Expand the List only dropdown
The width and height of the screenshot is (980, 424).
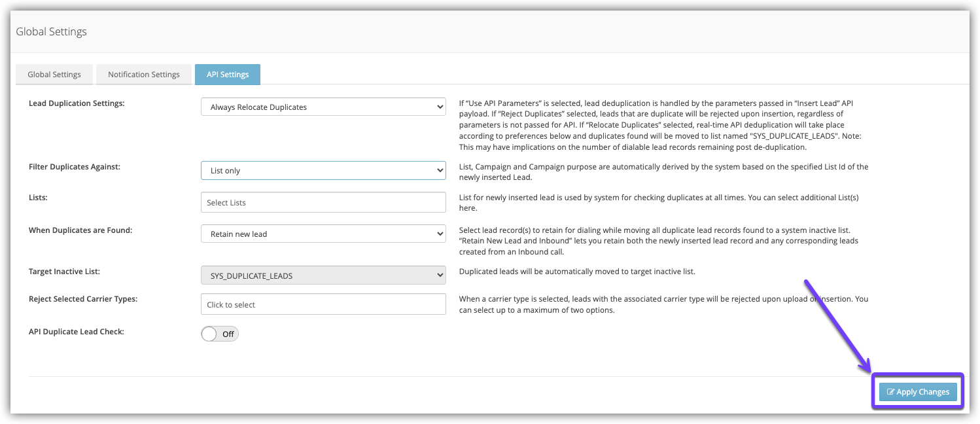[323, 171]
